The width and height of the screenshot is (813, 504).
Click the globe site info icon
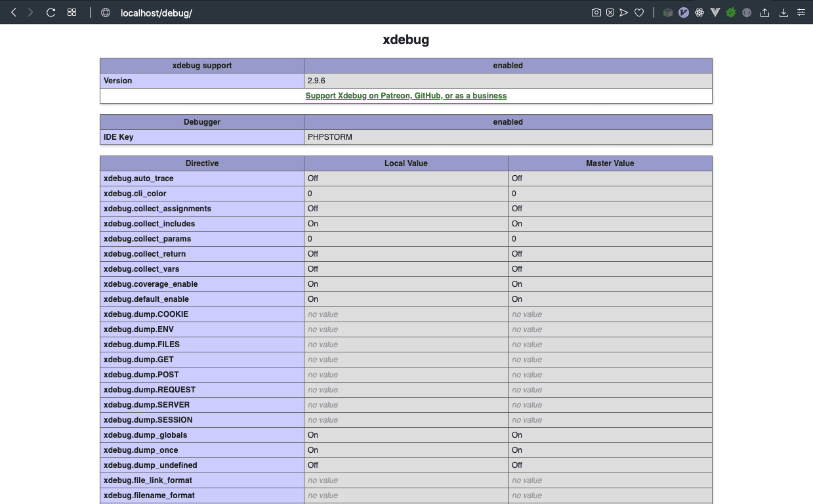click(106, 12)
